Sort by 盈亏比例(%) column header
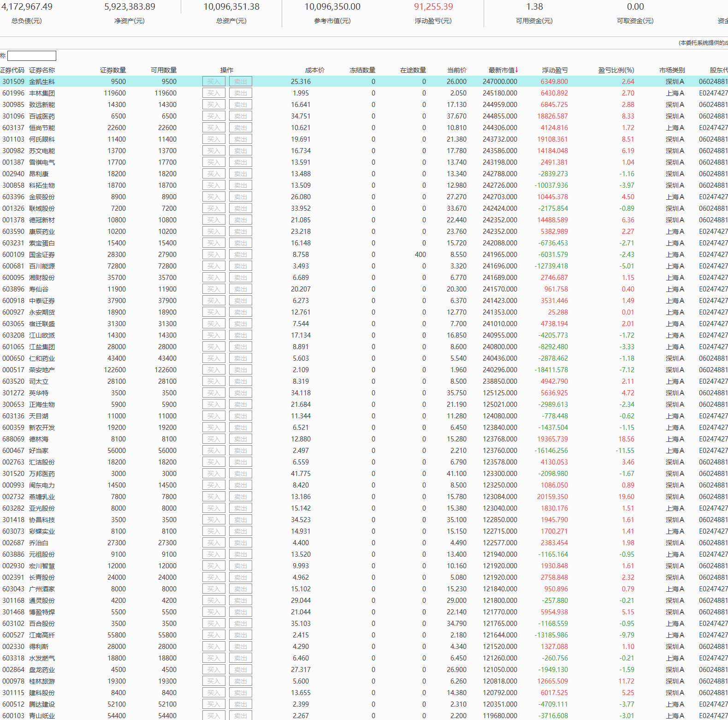Image resolution: width=728 pixels, height=720 pixels. [x=616, y=70]
